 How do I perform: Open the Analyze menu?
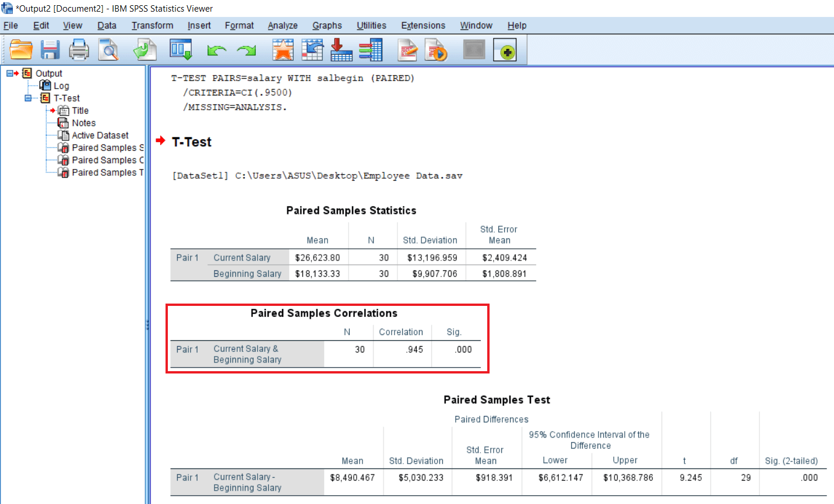(x=283, y=26)
